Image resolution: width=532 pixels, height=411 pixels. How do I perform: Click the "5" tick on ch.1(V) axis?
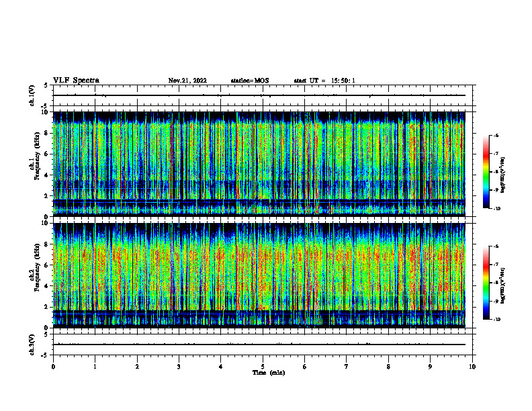click(x=46, y=85)
